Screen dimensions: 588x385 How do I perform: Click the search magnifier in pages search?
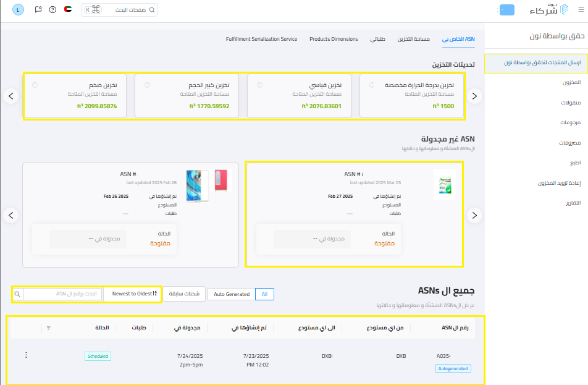click(x=152, y=10)
